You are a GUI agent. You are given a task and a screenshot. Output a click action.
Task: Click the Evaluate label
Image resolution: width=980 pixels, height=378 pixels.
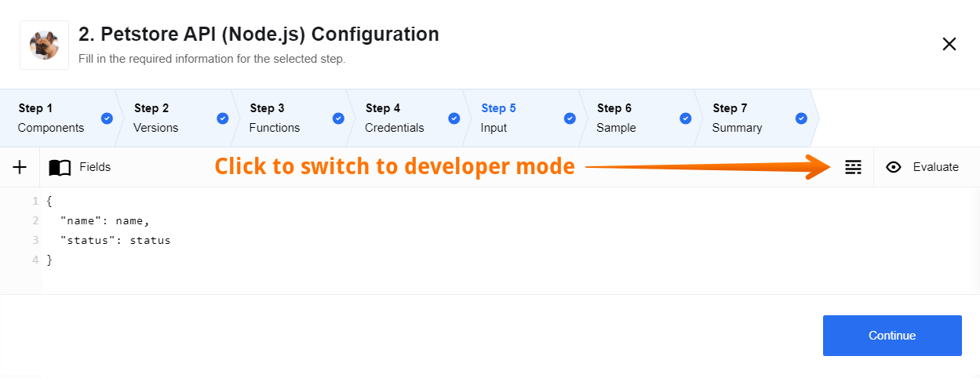tap(935, 167)
